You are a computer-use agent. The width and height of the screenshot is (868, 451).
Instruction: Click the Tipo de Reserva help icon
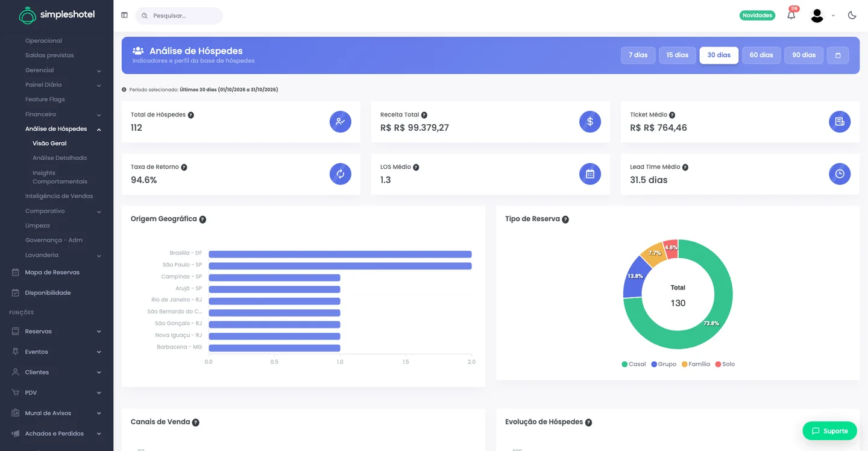click(565, 219)
